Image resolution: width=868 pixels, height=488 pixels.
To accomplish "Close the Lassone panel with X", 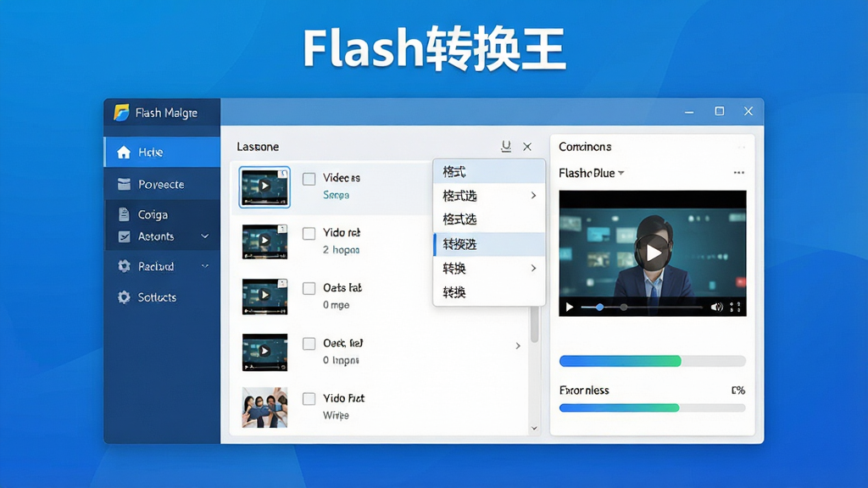I will click(527, 147).
